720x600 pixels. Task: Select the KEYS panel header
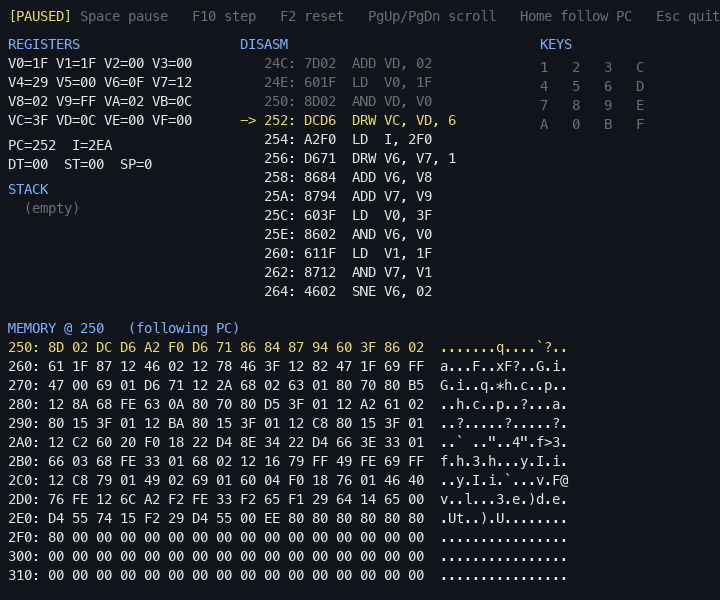tap(556, 45)
